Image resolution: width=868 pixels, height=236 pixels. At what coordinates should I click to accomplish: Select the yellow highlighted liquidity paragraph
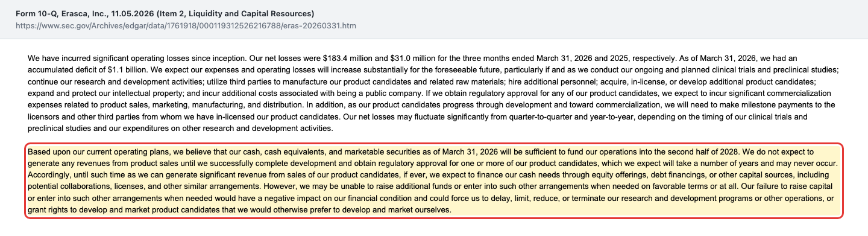point(433,180)
